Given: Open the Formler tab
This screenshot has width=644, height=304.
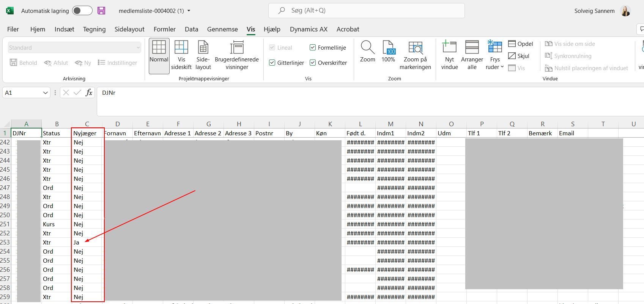Looking at the screenshot, I should pos(165,29).
